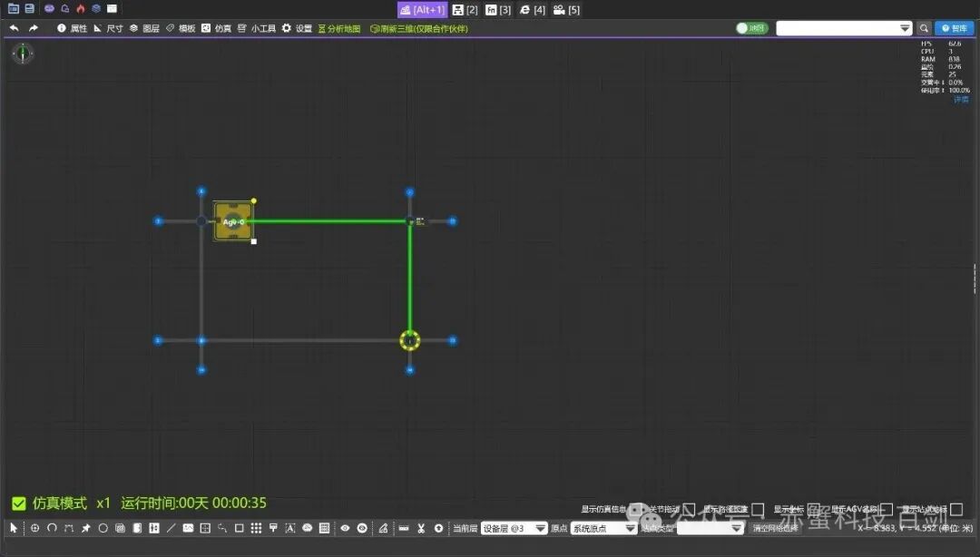Image resolution: width=980 pixels, height=557 pixels.
Task: Click the 分析地图 analyze map button
Action: pyautogui.click(x=339, y=28)
